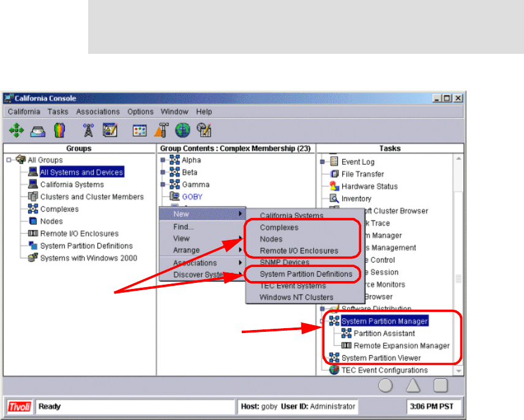
Task: Select File Transfer task
Action: point(362,174)
